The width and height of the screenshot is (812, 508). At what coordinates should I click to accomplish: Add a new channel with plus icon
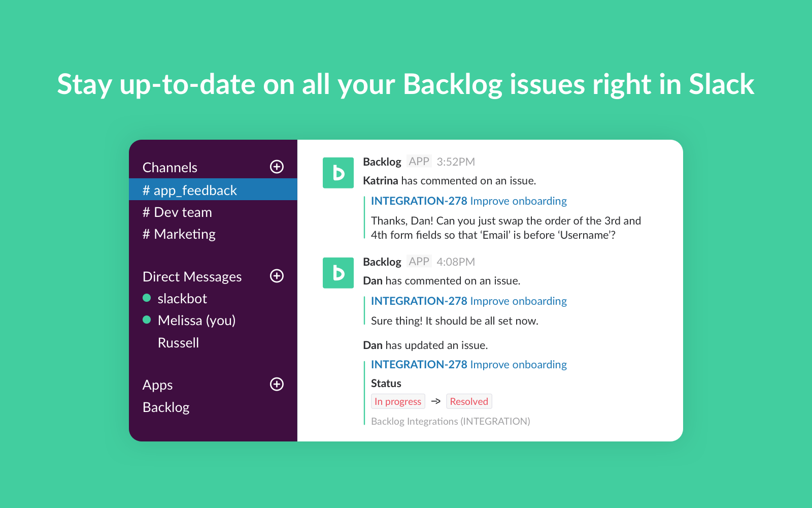(277, 167)
